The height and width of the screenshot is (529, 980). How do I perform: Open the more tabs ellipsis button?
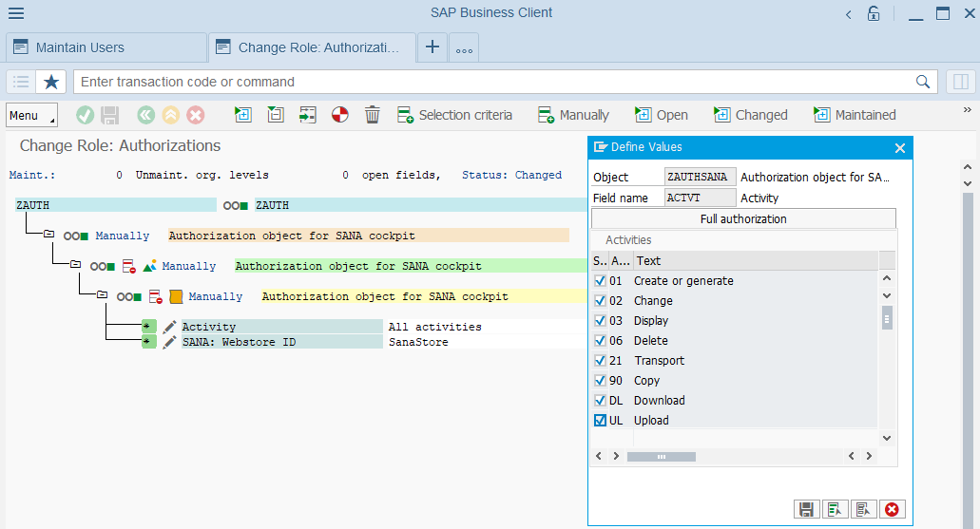(464, 48)
